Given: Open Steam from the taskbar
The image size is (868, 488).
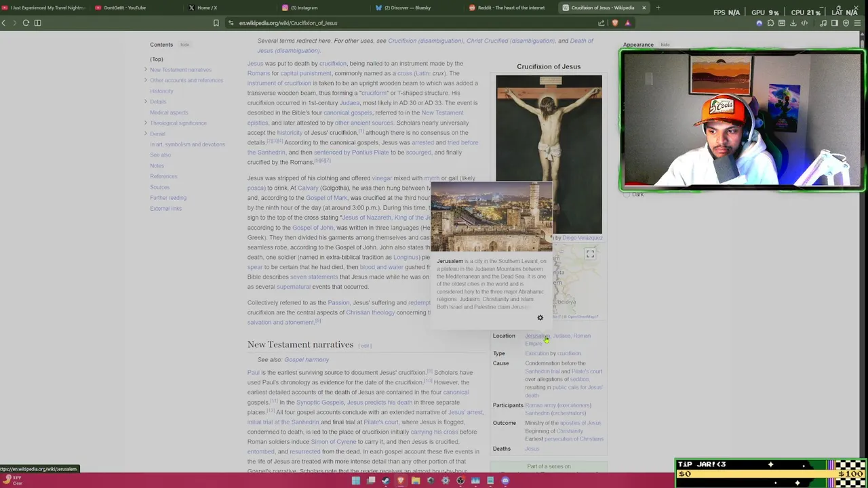Looking at the screenshot, I should tap(386, 481).
